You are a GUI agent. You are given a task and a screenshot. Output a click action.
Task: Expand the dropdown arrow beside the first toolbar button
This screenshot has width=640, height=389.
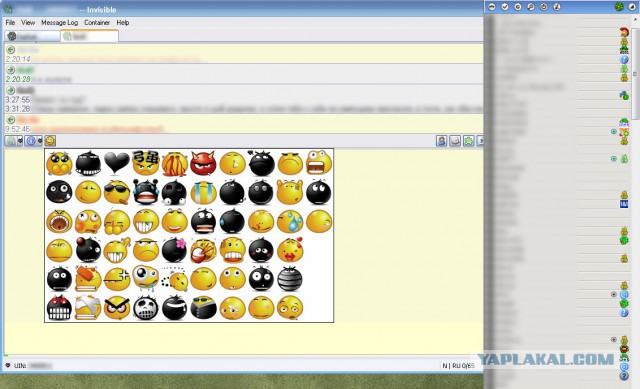pyautogui.click(x=20, y=141)
